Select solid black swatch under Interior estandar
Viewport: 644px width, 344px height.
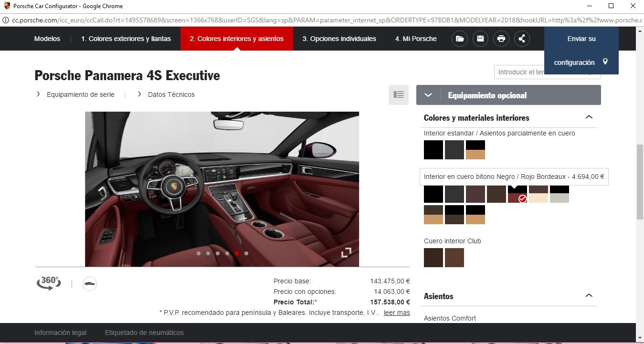tap(433, 150)
